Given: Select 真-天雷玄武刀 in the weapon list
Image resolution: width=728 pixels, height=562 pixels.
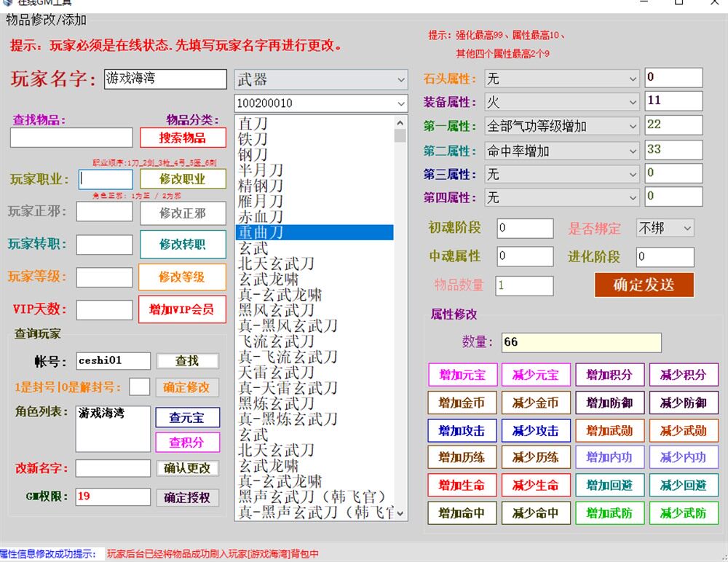Looking at the screenshot, I should 314,388.
